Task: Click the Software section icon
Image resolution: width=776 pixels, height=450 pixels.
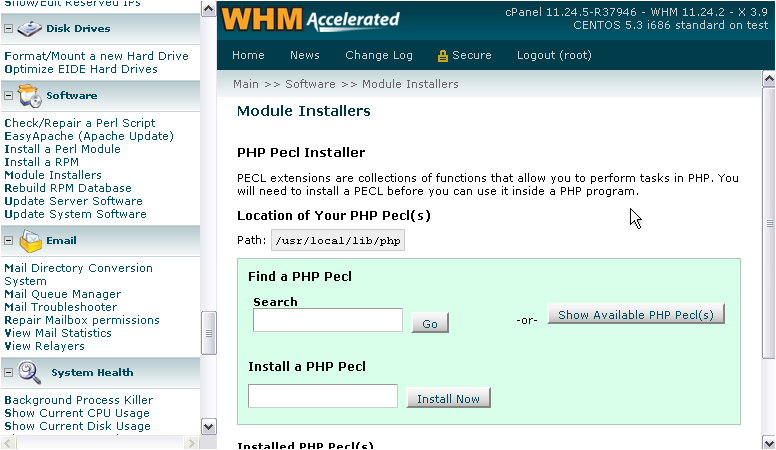Action: [30, 96]
